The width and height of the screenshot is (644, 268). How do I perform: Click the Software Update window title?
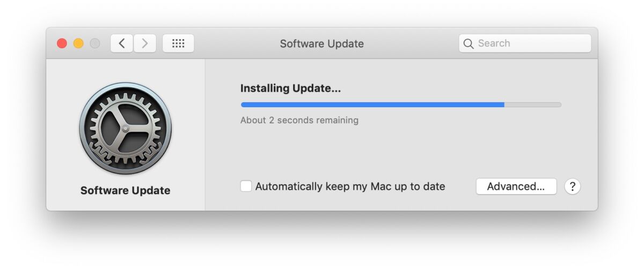point(322,43)
